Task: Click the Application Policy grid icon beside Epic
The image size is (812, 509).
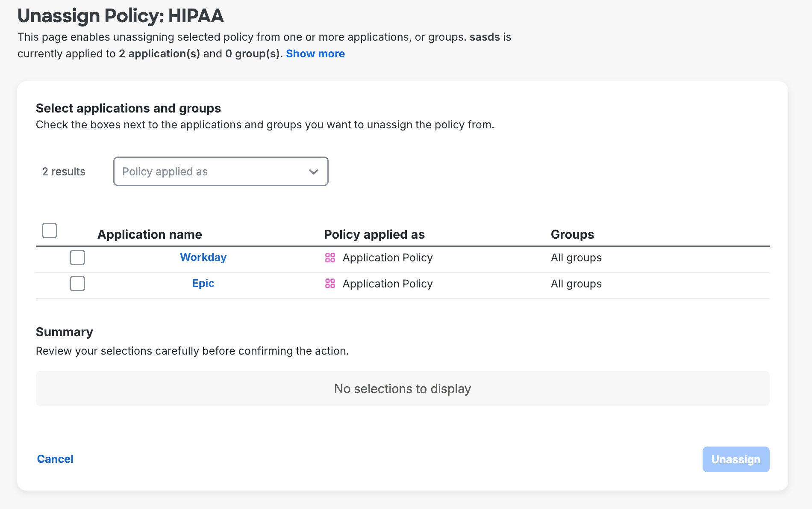Action: click(330, 284)
